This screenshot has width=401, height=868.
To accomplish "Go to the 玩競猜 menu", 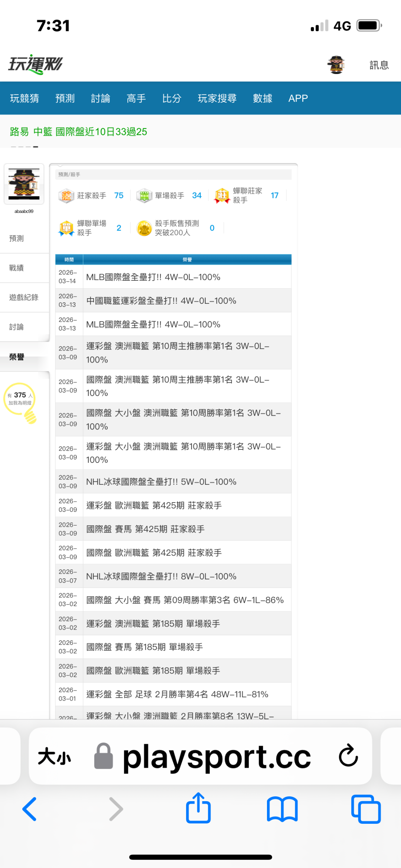I will coord(25,98).
